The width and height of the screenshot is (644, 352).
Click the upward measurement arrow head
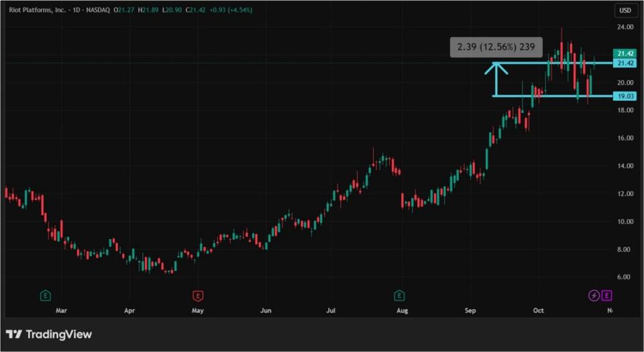[496, 67]
